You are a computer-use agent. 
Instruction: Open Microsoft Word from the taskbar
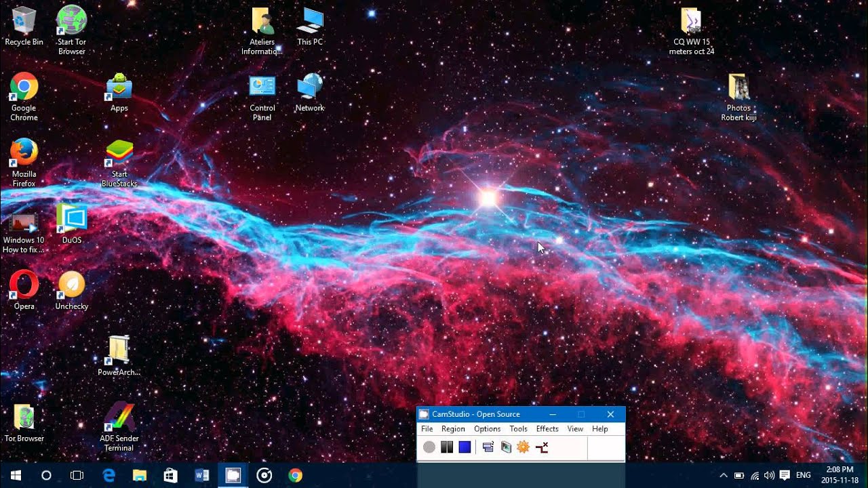coord(201,475)
